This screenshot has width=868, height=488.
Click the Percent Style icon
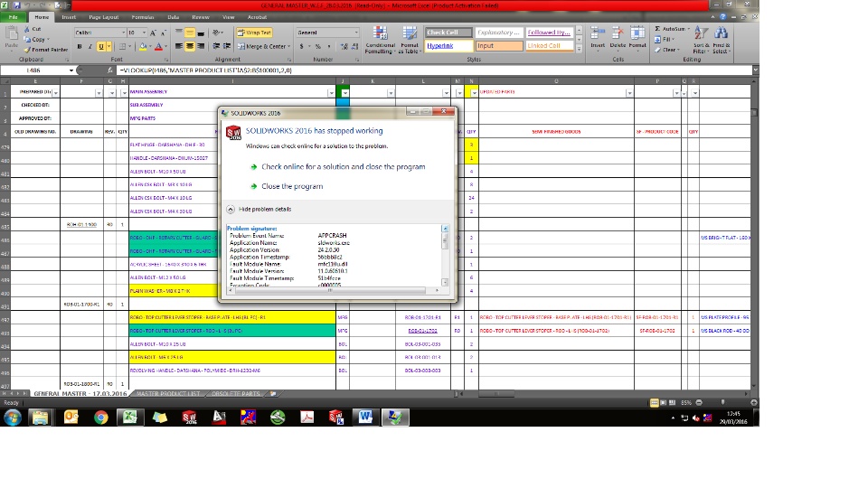click(x=317, y=46)
